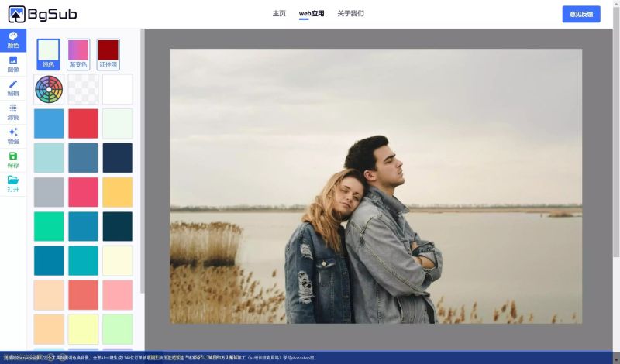
Task: Open the 图像 (Image) sidebar tool
Action: tap(13, 64)
